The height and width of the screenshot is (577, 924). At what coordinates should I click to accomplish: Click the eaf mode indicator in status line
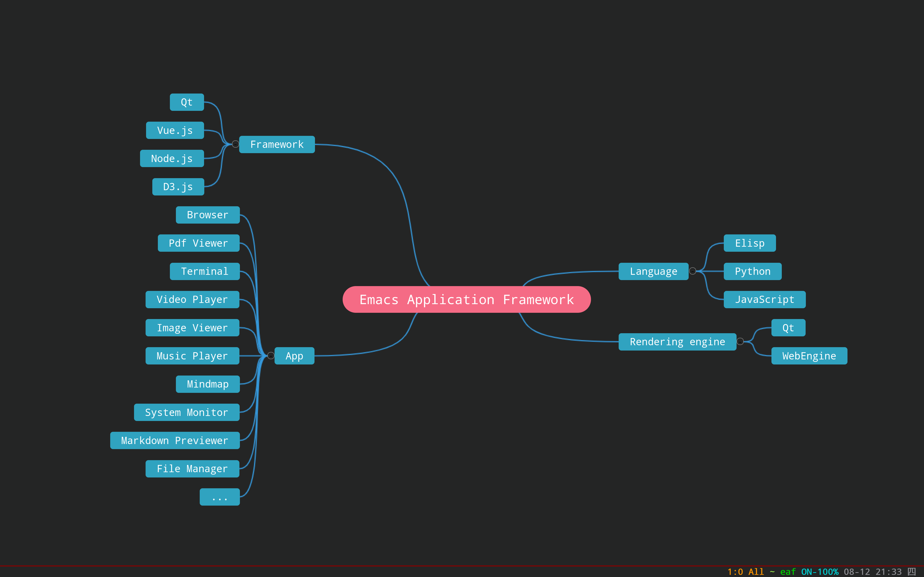coord(788,572)
